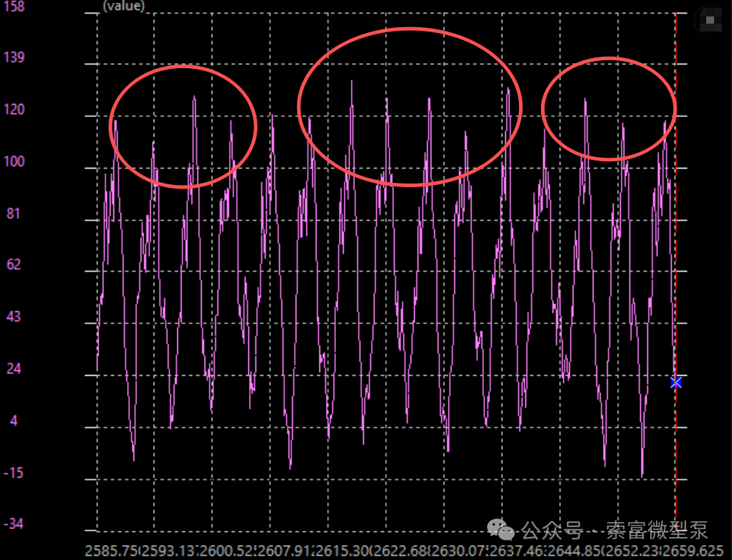
Task: Click the 62 y-axis label
Action: click(14, 265)
